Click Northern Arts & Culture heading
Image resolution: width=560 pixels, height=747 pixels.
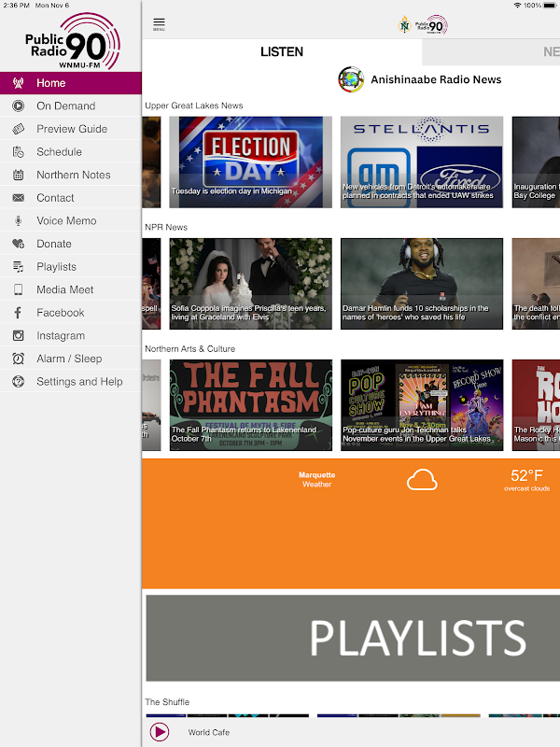coord(190,348)
